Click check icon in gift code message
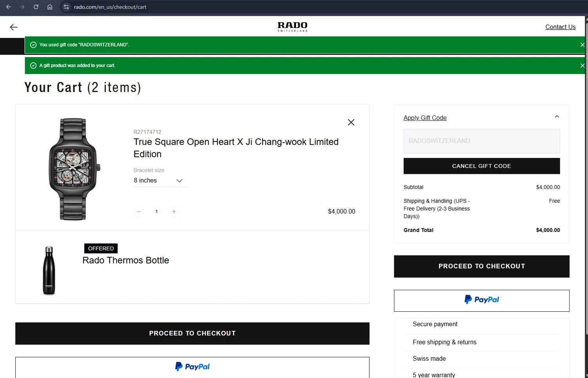The height and width of the screenshot is (378, 588). coord(33,45)
